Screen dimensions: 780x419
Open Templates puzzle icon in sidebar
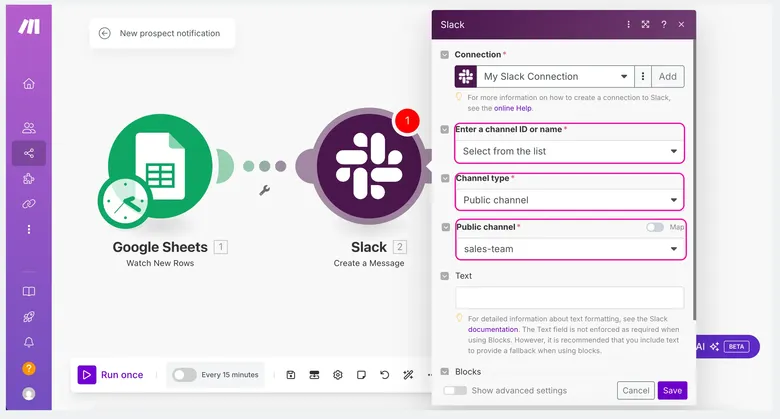[29, 179]
